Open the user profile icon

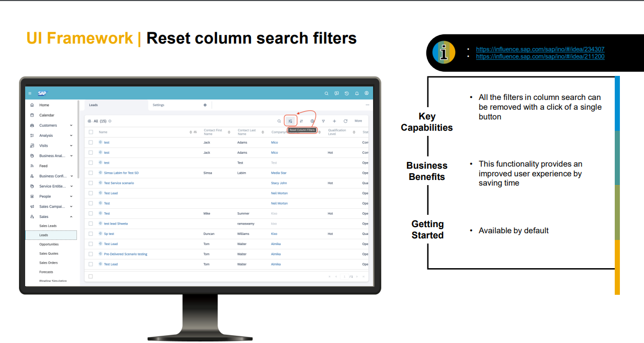click(x=366, y=93)
